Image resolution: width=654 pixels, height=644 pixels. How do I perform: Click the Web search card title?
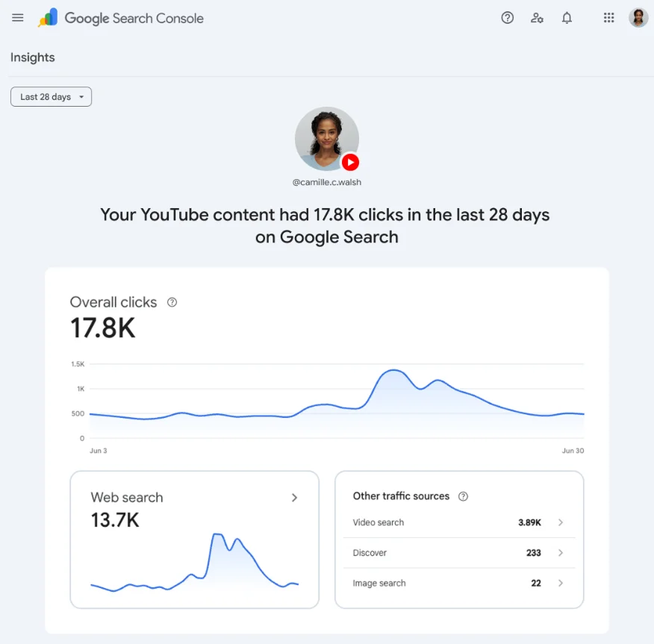click(127, 497)
